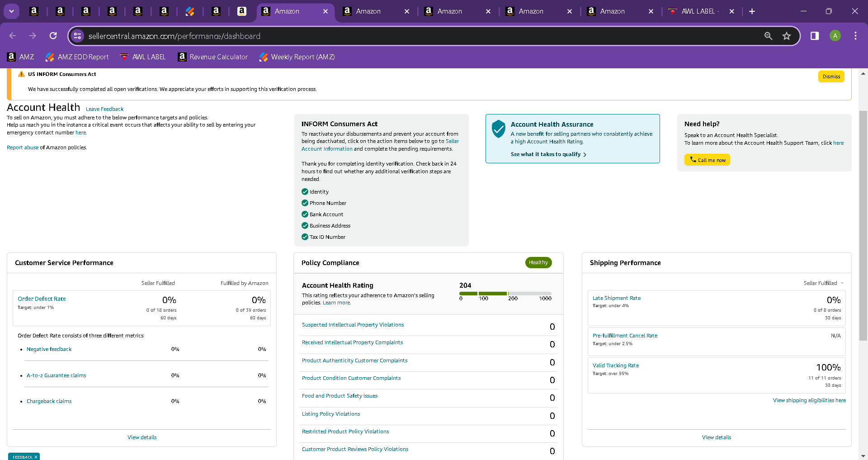Switch to pinned tab with colorful striped icon
Viewport: 868px width, 460px height.
[x=190, y=11]
